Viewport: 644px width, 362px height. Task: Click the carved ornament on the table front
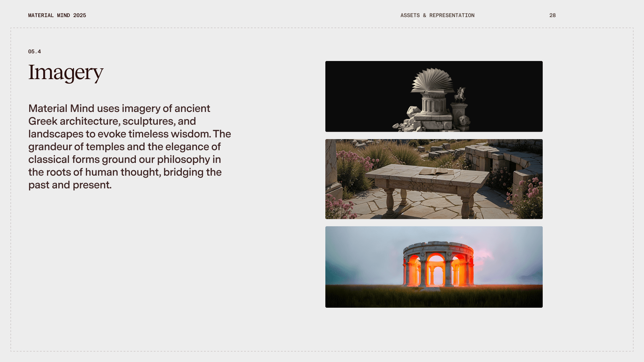pyautogui.click(x=422, y=186)
